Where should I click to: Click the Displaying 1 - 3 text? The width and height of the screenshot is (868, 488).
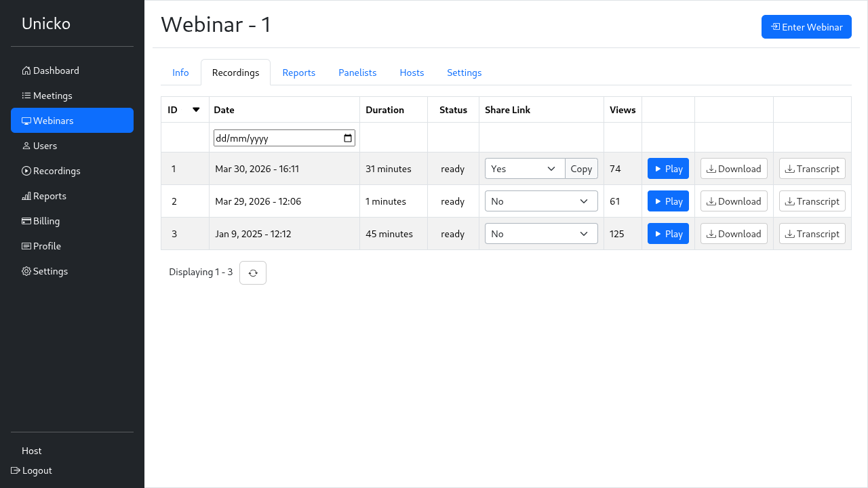click(x=201, y=272)
